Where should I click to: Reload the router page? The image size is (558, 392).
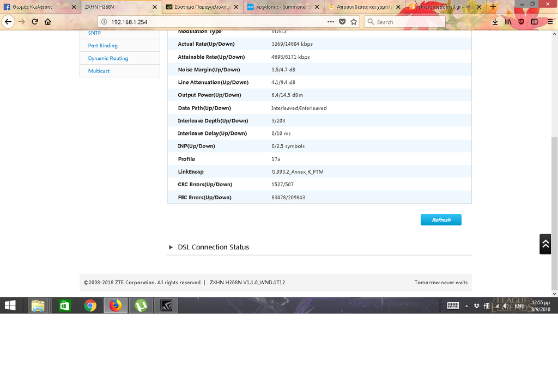35,22
